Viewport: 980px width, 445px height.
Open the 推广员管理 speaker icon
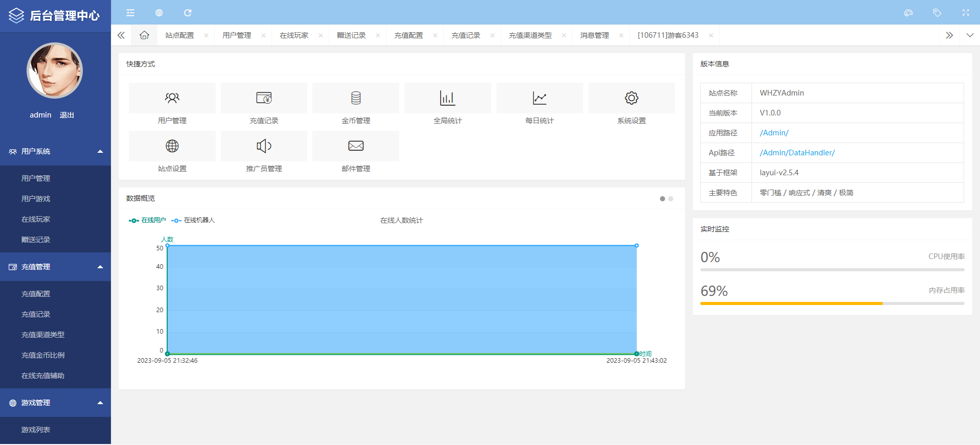(x=264, y=146)
